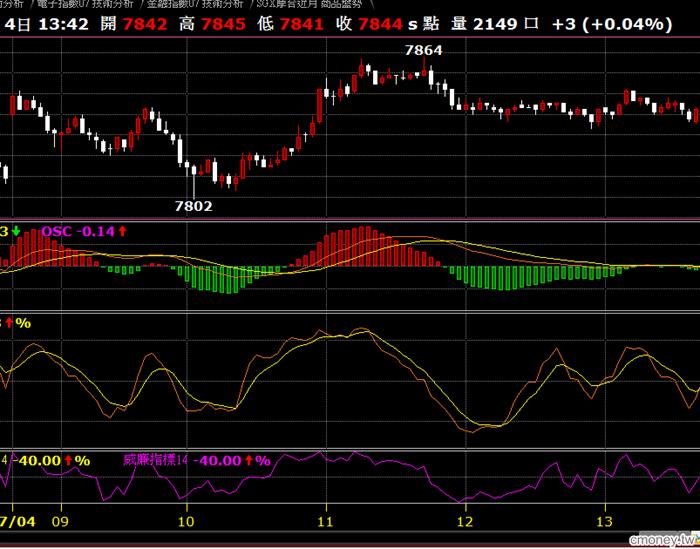Click the 7802 low label on the chart

click(x=193, y=206)
